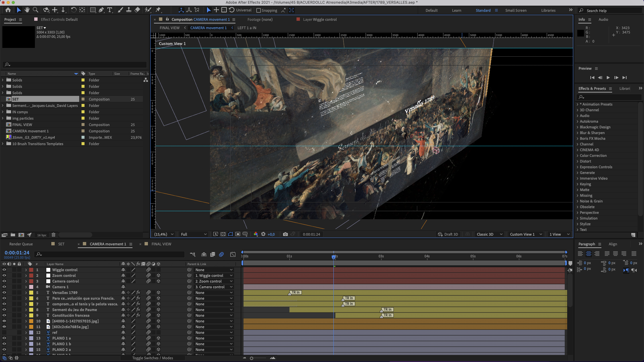Open the Full resolution dropdown
The image size is (644, 362).
coord(194,234)
